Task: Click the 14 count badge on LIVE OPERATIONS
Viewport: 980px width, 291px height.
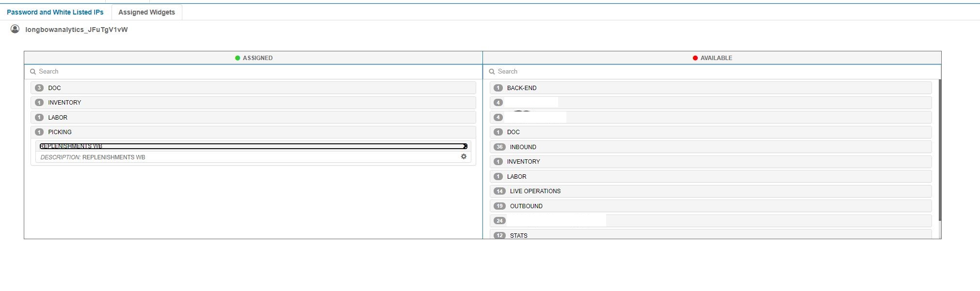Action: [499, 191]
